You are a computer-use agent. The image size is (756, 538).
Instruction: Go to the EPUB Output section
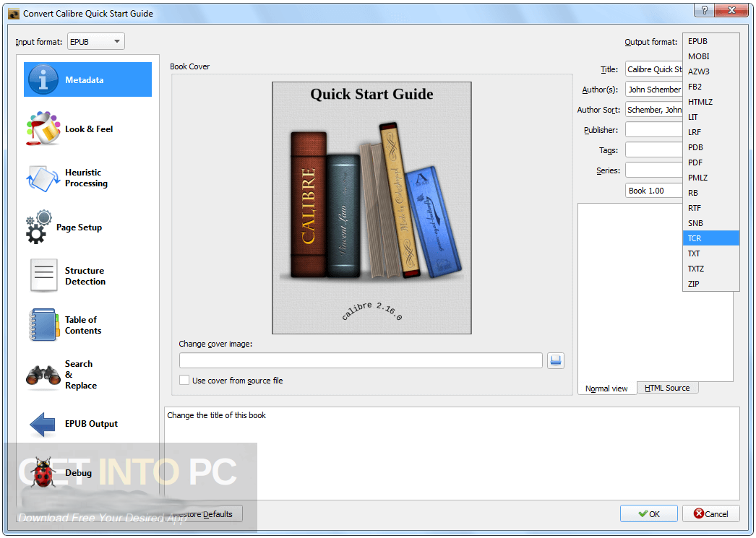pos(87,423)
